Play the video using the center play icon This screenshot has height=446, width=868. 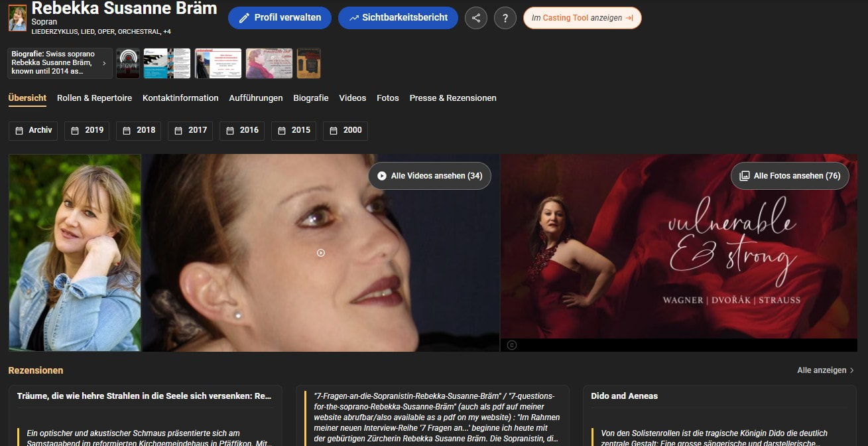click(x=321, y=253)
